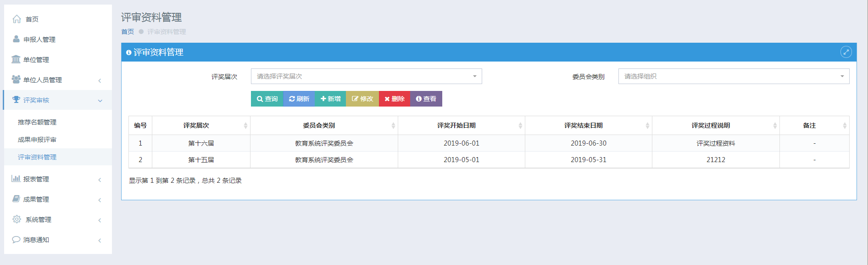868x265 pixels.
Task: Click the 查询 search button
Action: (x=267, y=99)
